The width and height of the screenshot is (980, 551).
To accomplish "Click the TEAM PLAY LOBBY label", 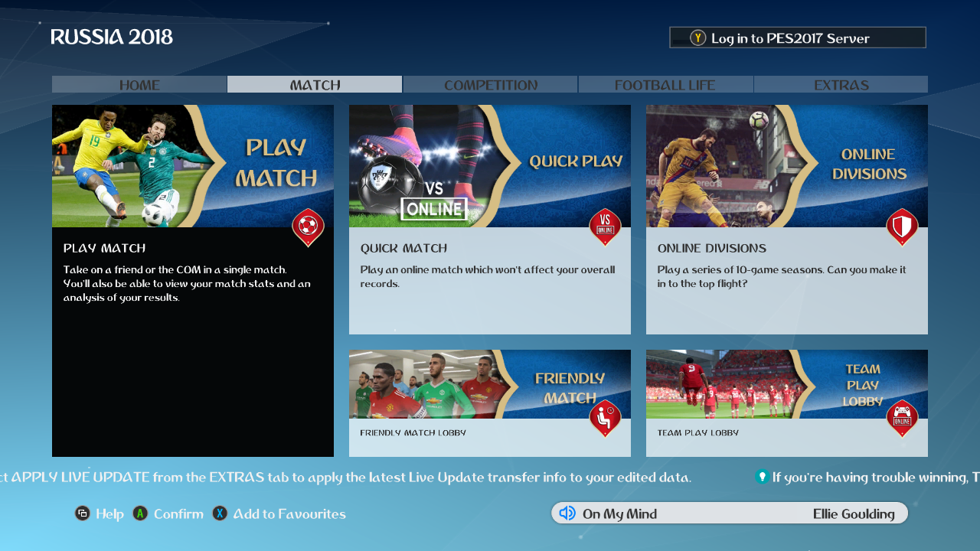I will 697,433.
